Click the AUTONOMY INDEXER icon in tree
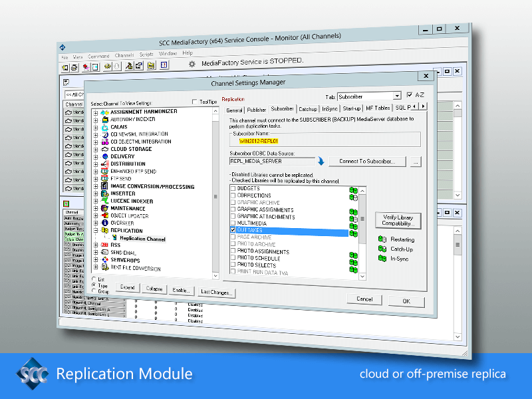The image size is (532, 399). point(105,120)
